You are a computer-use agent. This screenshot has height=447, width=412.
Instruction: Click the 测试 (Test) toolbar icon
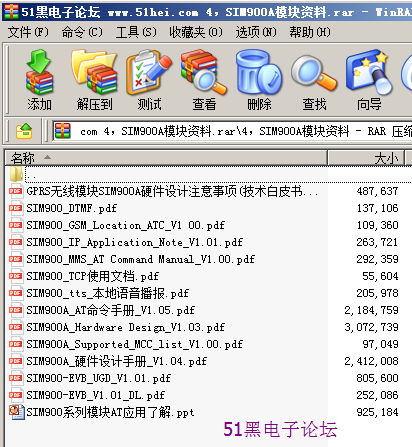pyautogui.click(x=149, y=81)
